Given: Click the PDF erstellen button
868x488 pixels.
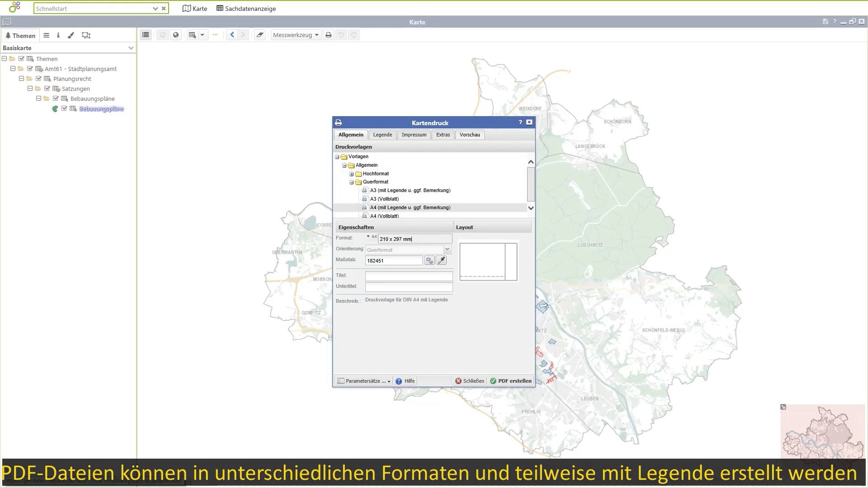Looking at the screenshot, I should (x=511, y=381).
